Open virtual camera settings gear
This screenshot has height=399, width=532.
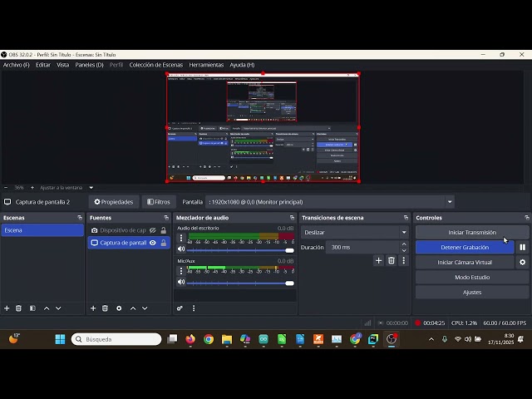pos(523,263)
